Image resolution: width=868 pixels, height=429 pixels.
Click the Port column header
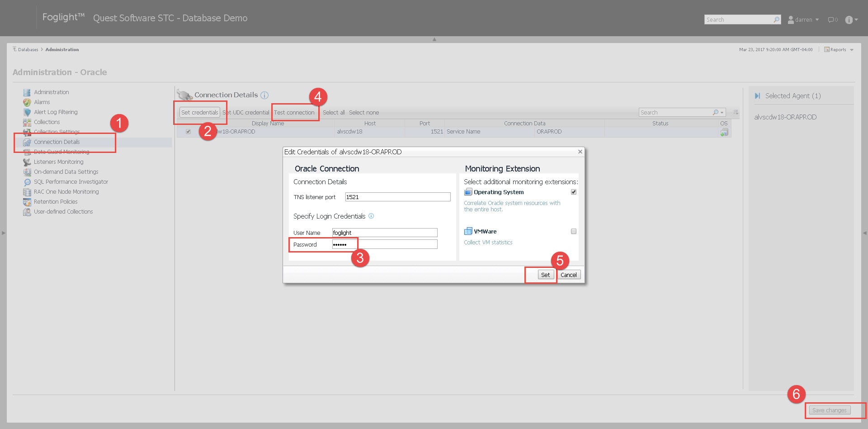point(425,123)
